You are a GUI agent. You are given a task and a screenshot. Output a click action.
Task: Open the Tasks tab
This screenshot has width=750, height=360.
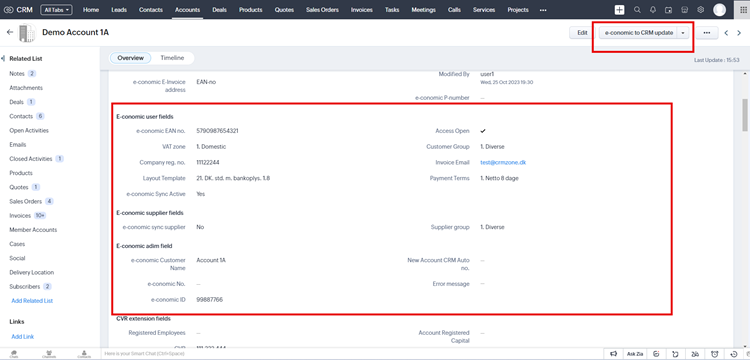tap(392, 10)
